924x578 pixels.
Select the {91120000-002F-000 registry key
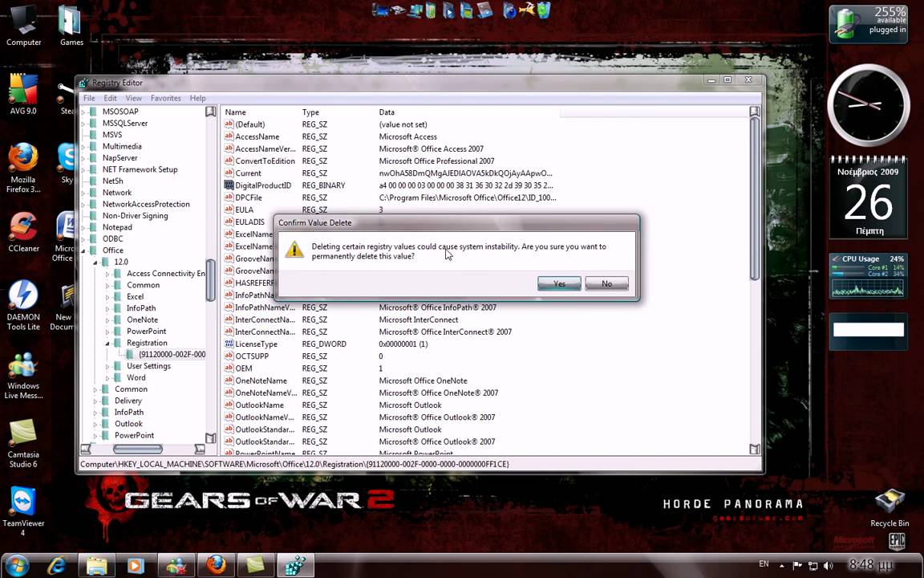[x=172, y=355]
